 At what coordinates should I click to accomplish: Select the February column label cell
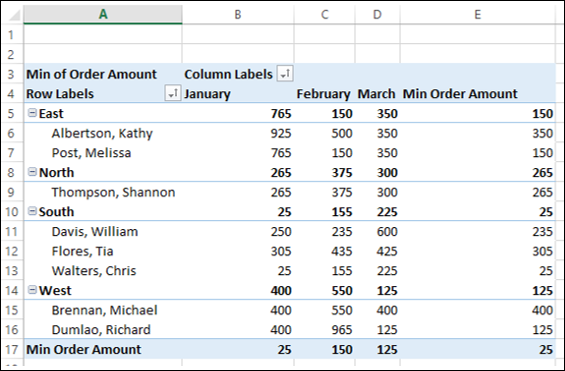tap(323, 94)
